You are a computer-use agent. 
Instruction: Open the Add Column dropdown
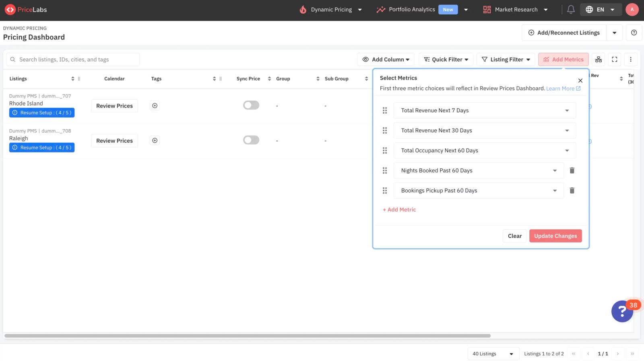[386, 60]
